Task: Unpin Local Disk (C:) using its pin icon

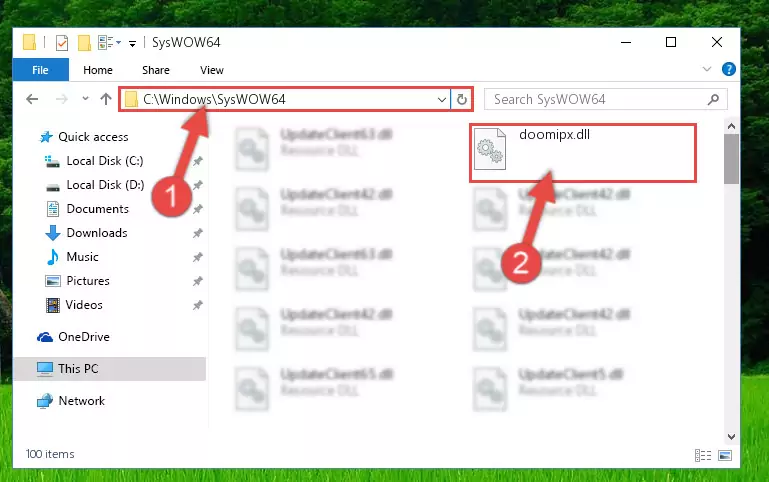Action: coord(198,161)
